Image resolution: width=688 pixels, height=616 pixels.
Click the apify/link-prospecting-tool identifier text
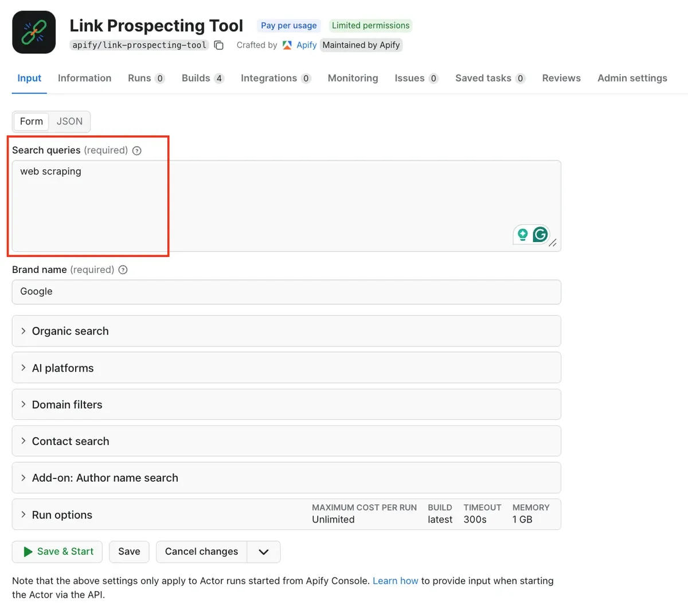pos(139,45)
